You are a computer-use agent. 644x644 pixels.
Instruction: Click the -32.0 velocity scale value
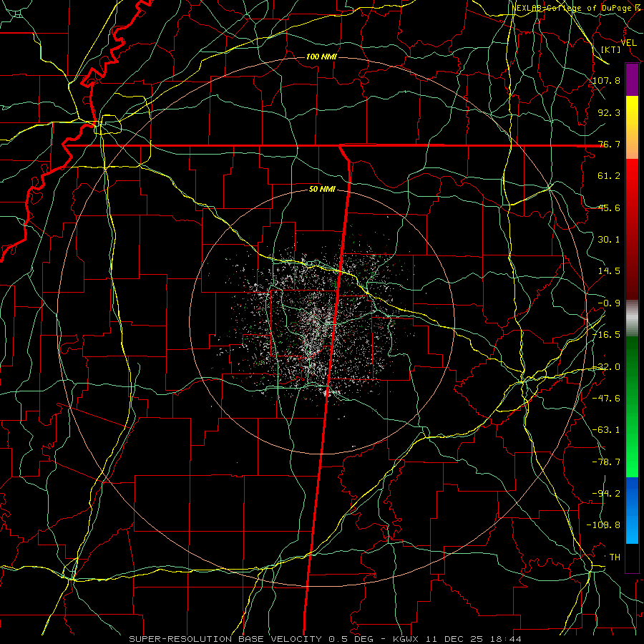click(607, 367)
